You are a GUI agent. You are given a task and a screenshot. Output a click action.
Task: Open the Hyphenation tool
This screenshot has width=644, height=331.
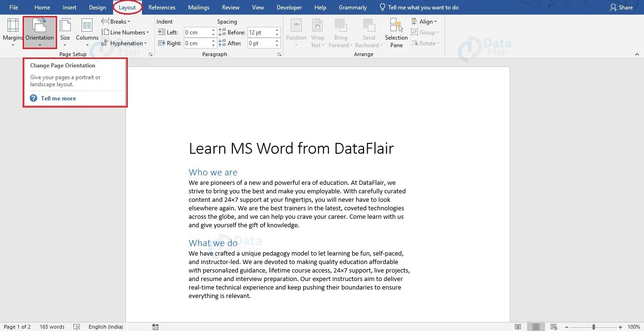pyautogui.click(x=124, y=43)
